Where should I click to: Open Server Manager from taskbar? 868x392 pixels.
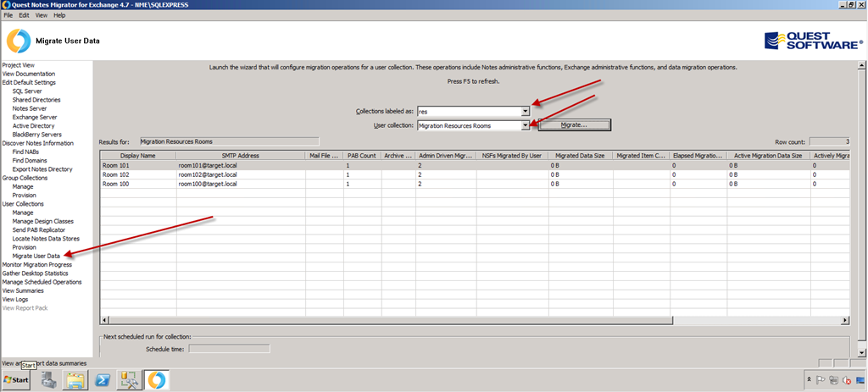pyautogui.click(x=49, y=380)
